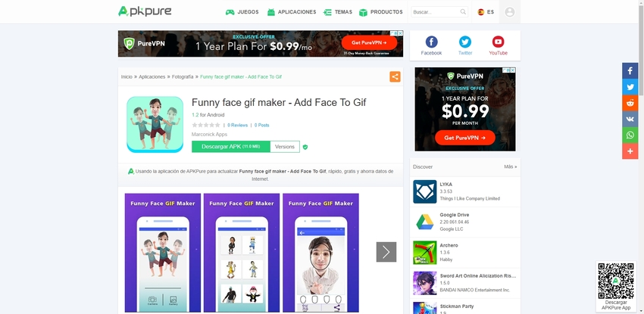Open the Google Drive title link

pos(455,215)
